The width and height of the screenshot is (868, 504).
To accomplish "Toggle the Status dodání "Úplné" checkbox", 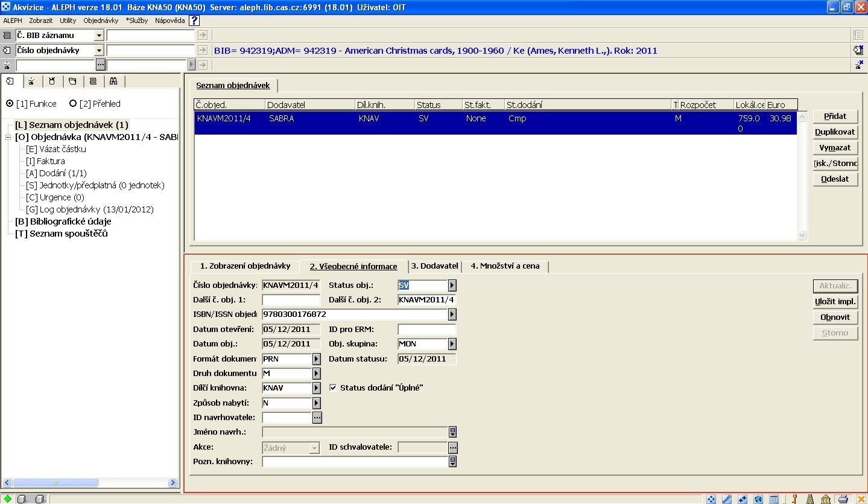I will tap(333, 388).
